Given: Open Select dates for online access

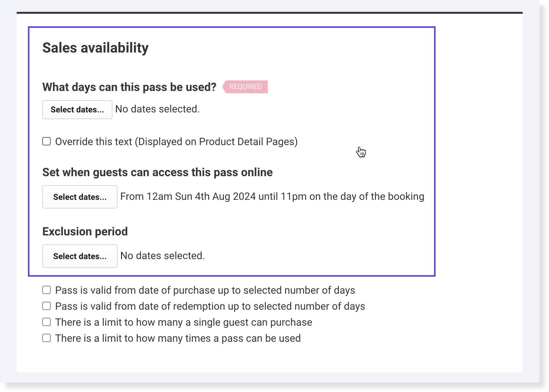Looking at the screenshot, I should pos(80,197).
